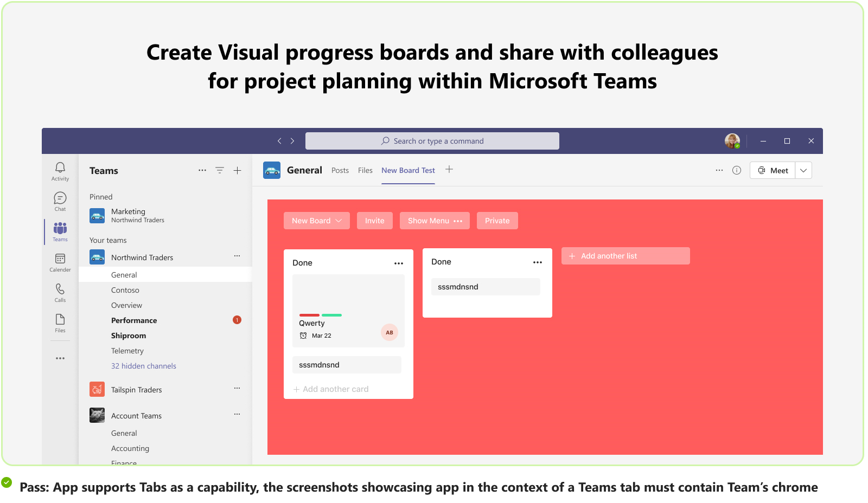The height and width of the screenshot is (503, 868).
Task: Join or create a team via plus icon
Action: pyautogui.click(x=237, y=170)
